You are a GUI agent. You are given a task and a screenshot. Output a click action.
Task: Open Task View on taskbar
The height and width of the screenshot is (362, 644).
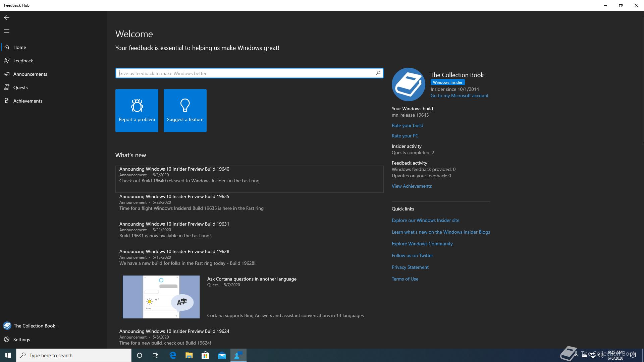(x=156, y=355)
